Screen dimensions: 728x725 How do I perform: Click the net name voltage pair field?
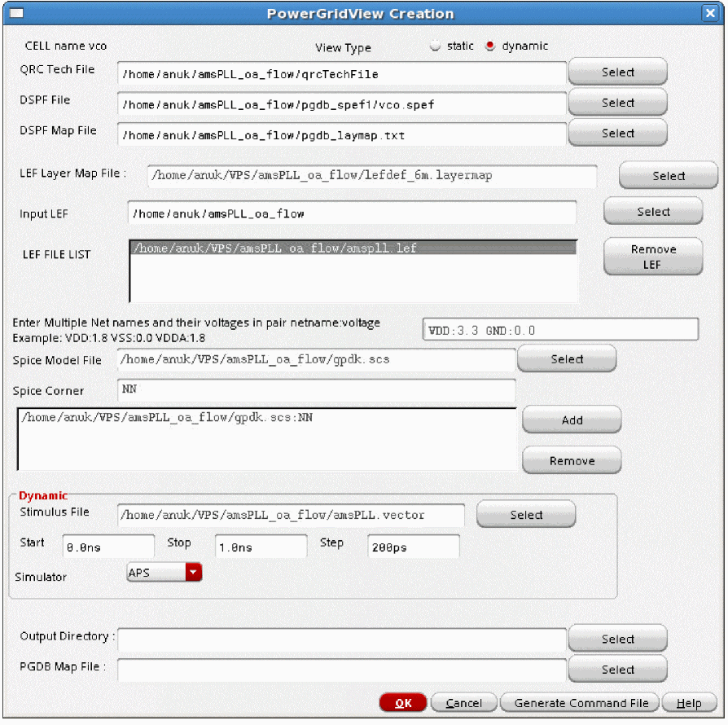(560, 330)
